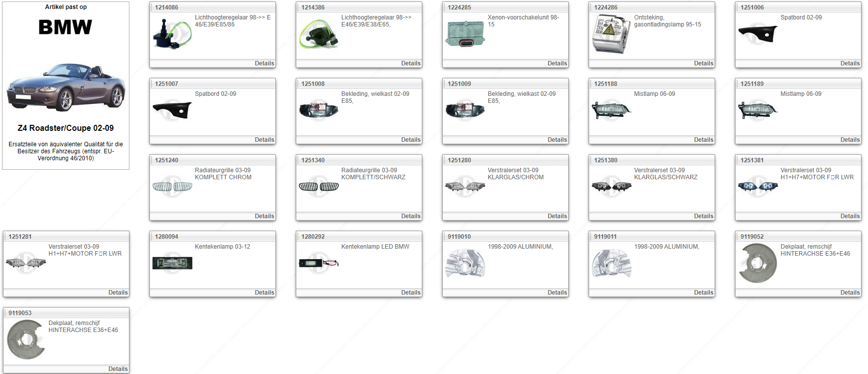
Task: Open Details for Ontsteking gasontladingslamp 1224286
Action: coord(703,63)
